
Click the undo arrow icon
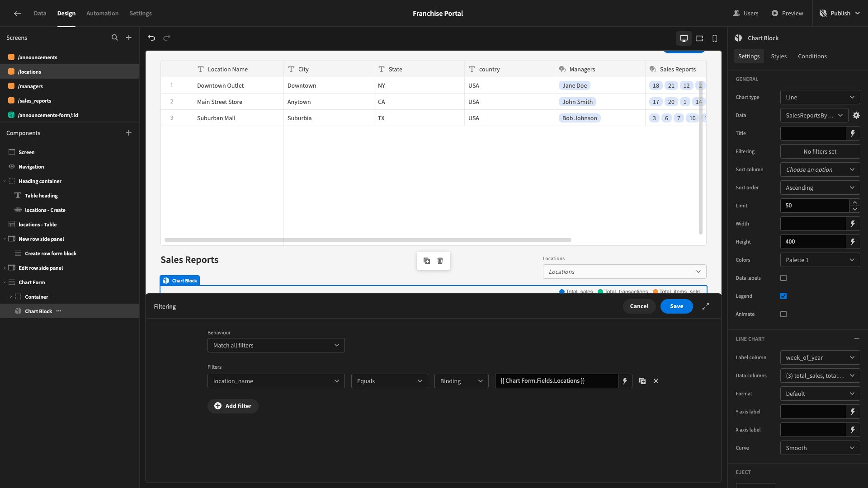[151, 38]
